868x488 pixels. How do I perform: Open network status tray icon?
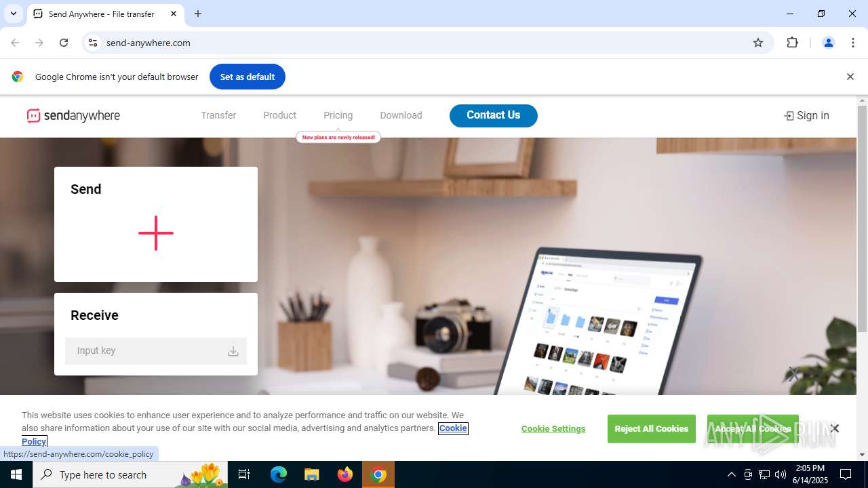click(764, 474)
